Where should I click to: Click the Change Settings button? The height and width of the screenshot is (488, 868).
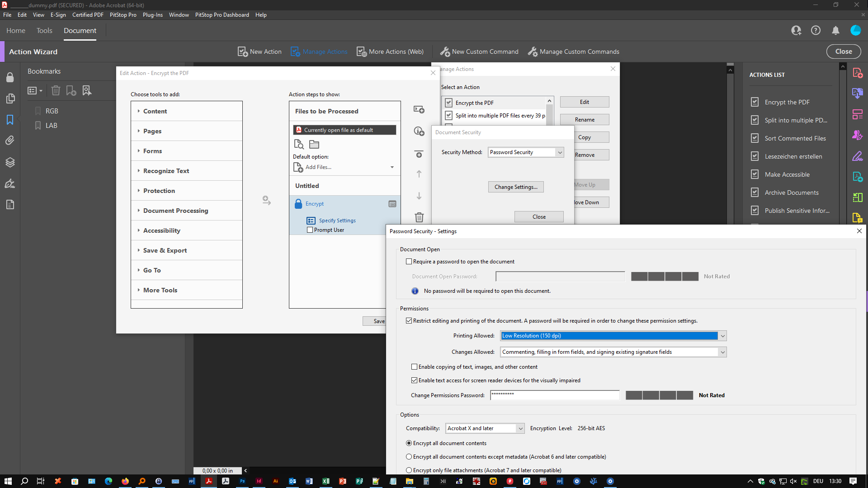(x=516, y=187)
